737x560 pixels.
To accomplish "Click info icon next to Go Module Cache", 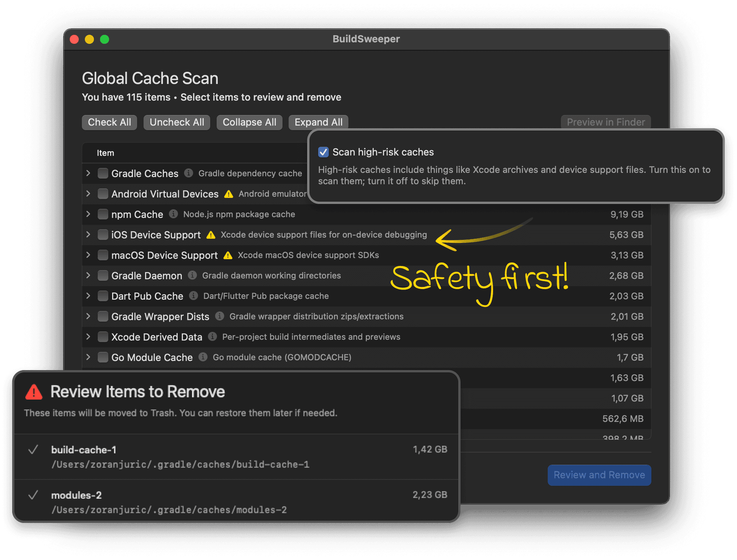I will (x=203, y=357).
